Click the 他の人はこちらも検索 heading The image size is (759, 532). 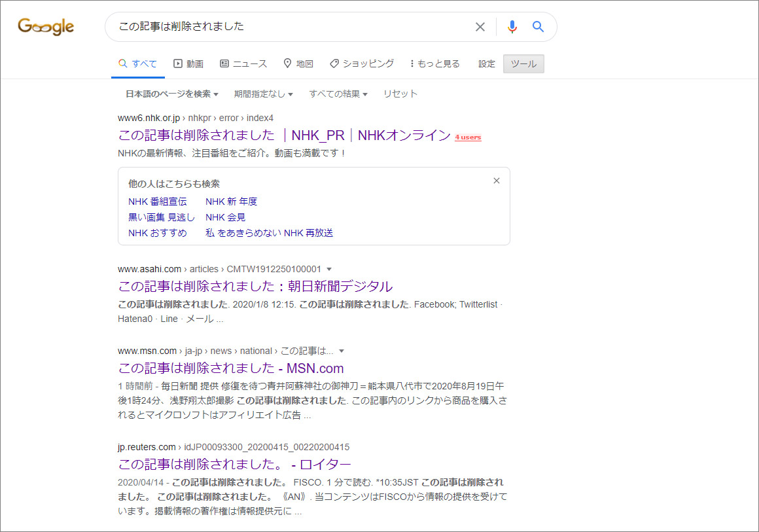point(174,184)
